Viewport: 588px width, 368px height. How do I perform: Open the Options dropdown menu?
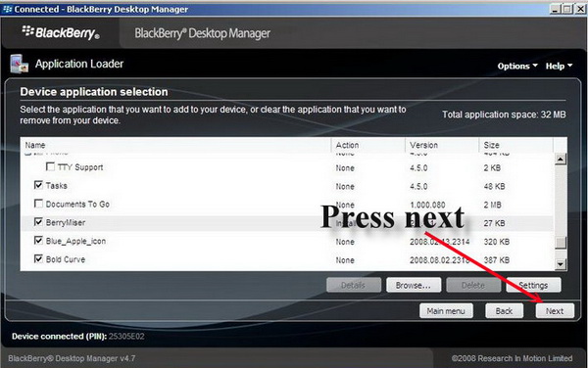coord(517,66)
